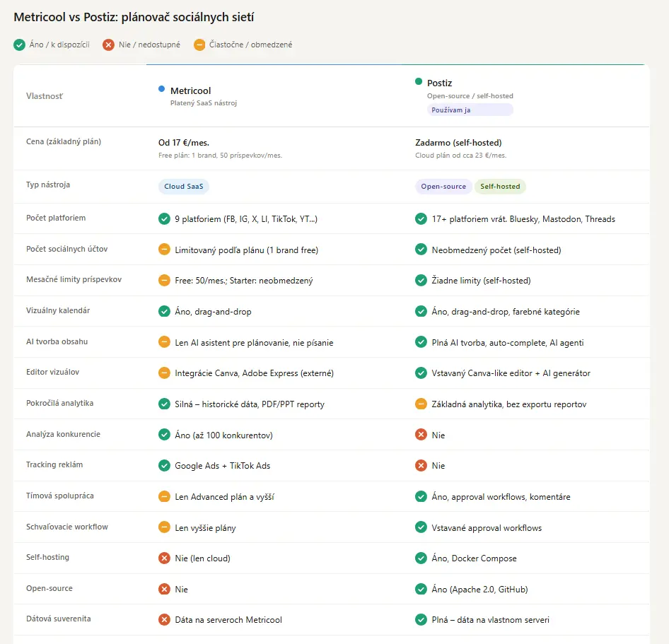Click red X icon beside Dáta na serveroch Metricool

(x=164, y=620)
